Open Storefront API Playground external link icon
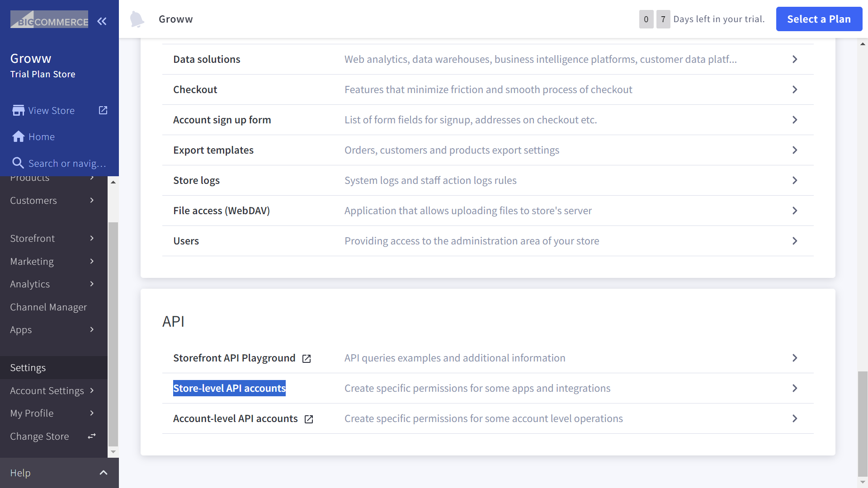 click(x=307, y=358)
